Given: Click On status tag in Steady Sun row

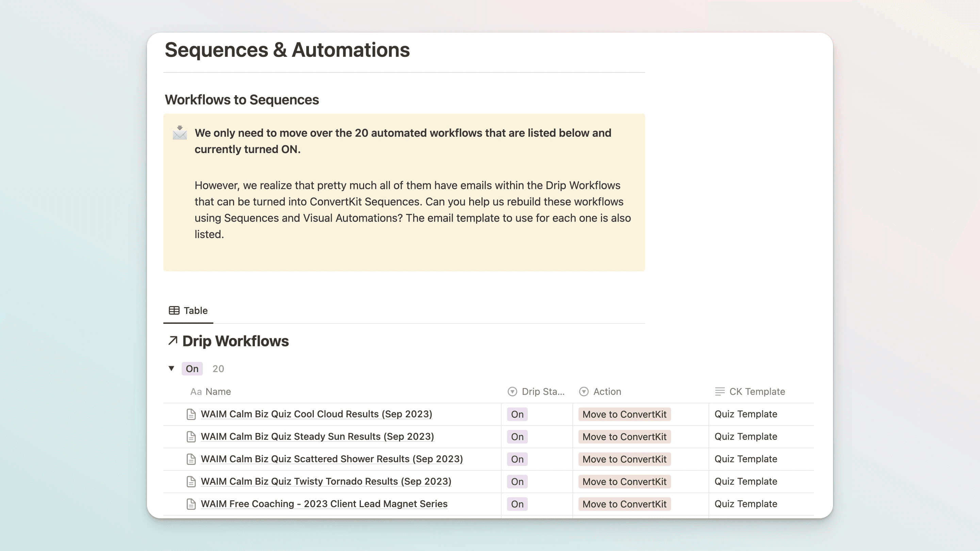Looking at the screenshot, I should pyautogui.click(x=517, y=436).
